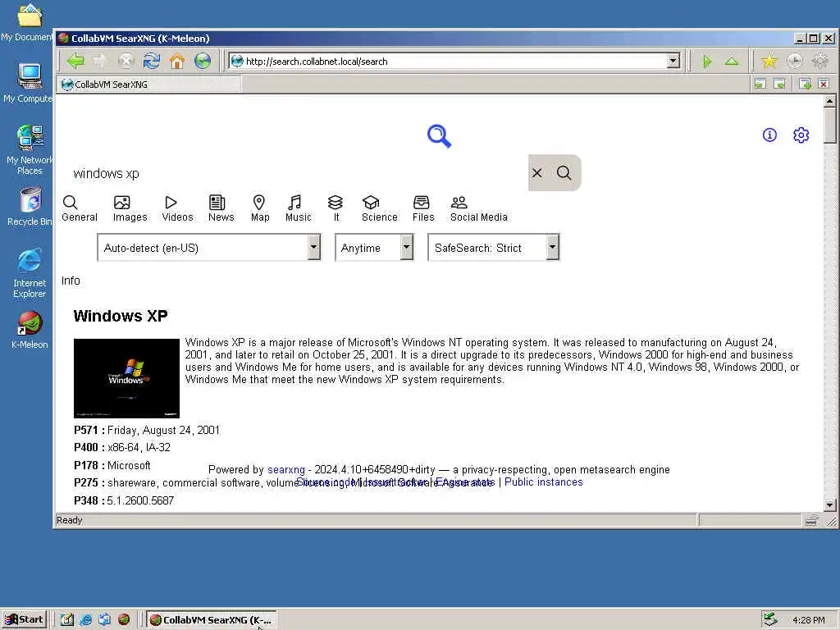Click the system tray network icon
840x630 pixels.
click(770, 619)
